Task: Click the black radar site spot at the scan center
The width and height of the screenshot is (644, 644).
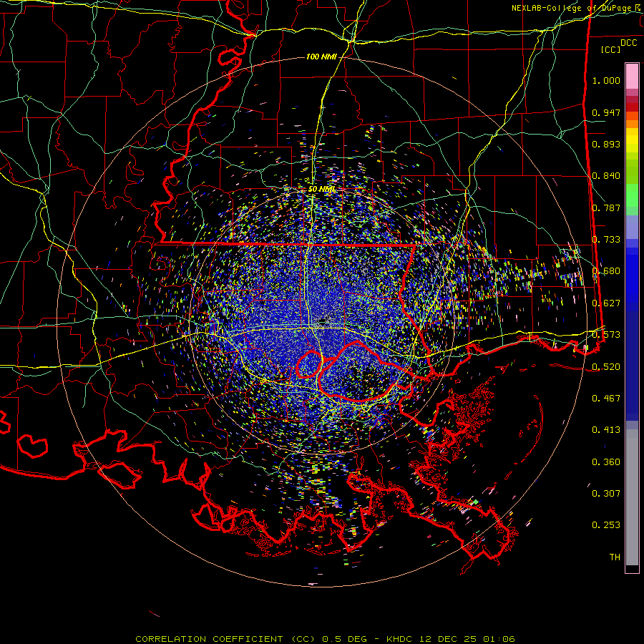Action: pyautogui.click(x=323, y=321)
